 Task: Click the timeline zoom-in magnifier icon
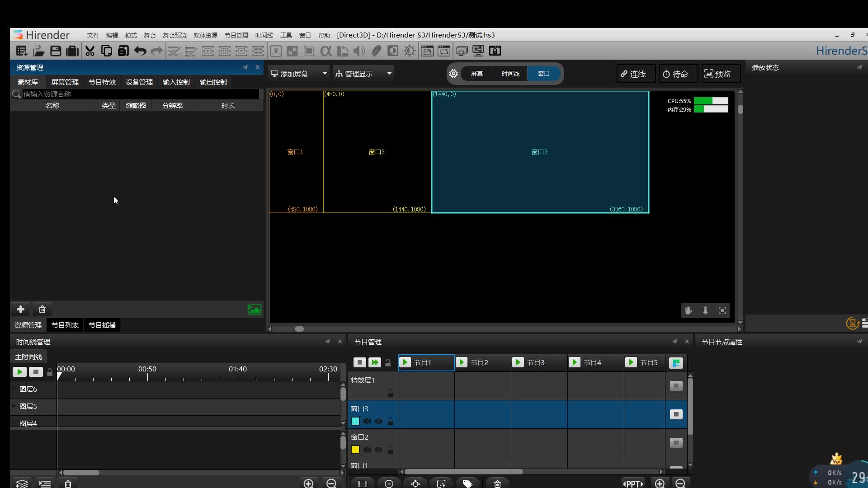tap(308, 483)
